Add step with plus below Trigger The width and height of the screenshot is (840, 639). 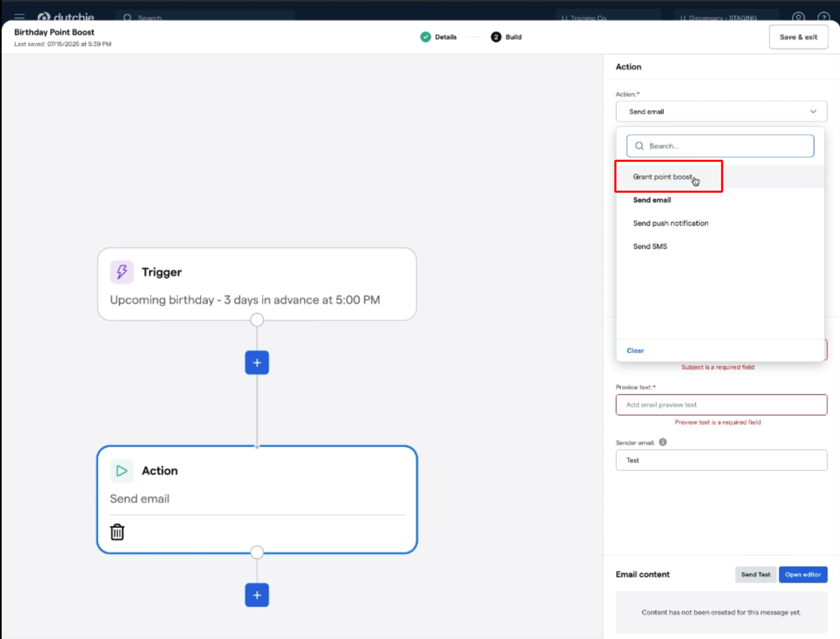tap(257, 363)
